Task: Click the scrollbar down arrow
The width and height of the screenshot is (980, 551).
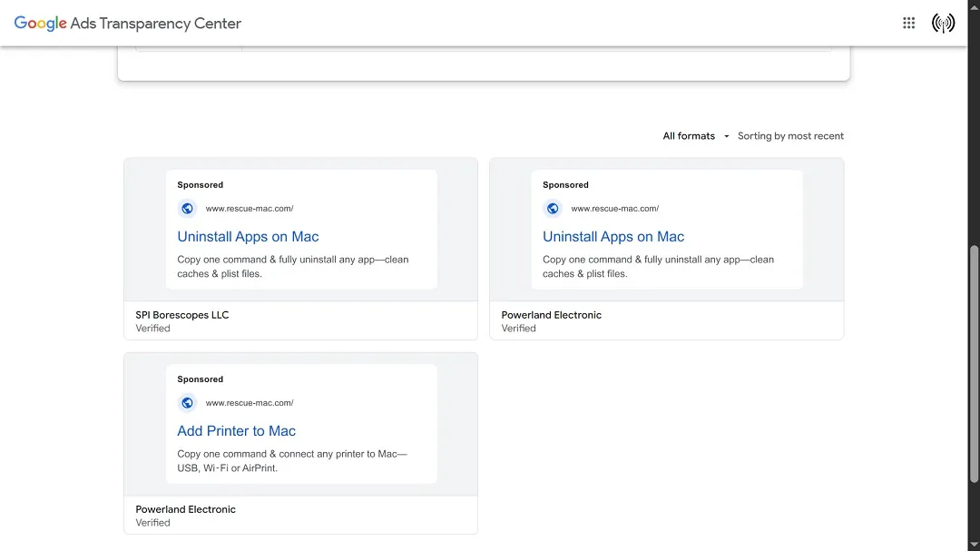Action: pyautogui.click(x=974, y=545)
